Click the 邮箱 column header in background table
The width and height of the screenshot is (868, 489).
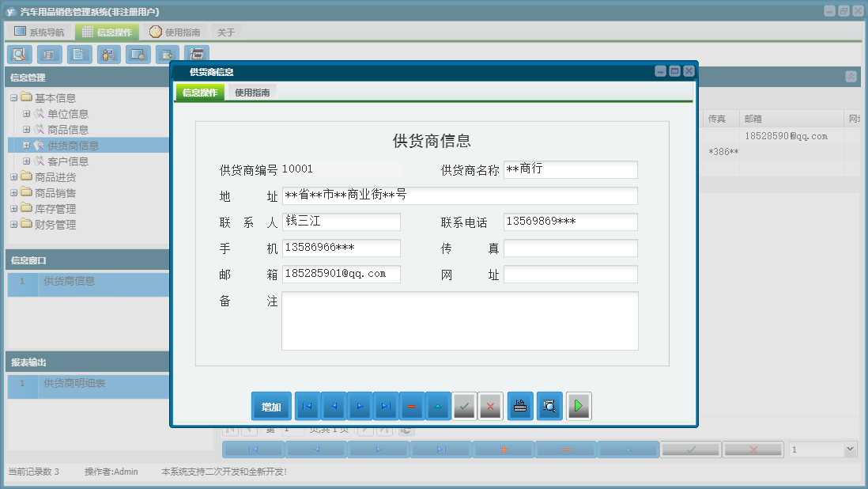click(791, 119)
